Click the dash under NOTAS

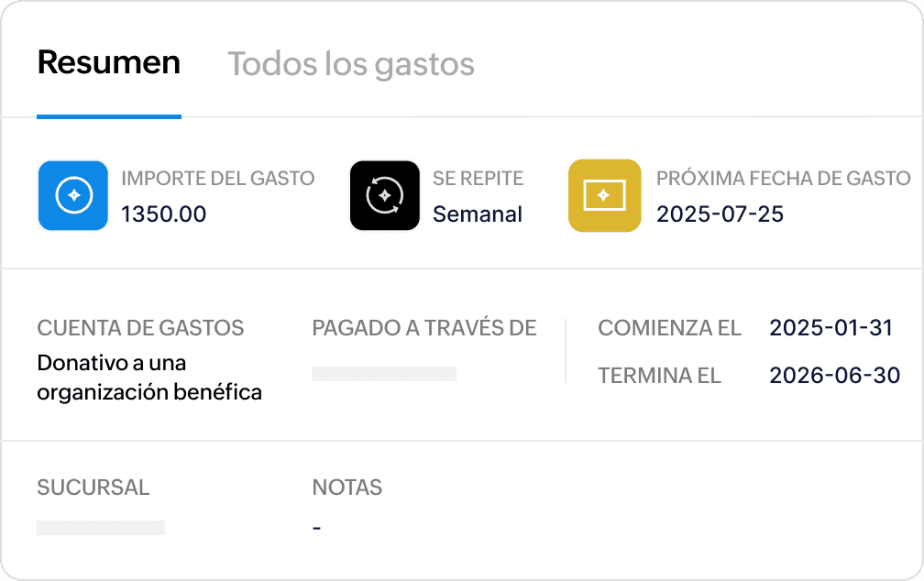(316, 528)
